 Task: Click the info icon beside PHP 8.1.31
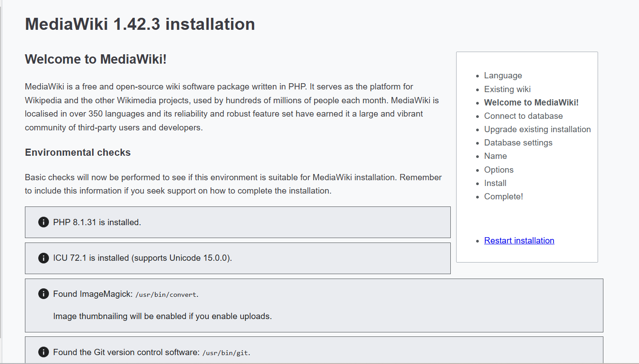click(x=44, y=222)
